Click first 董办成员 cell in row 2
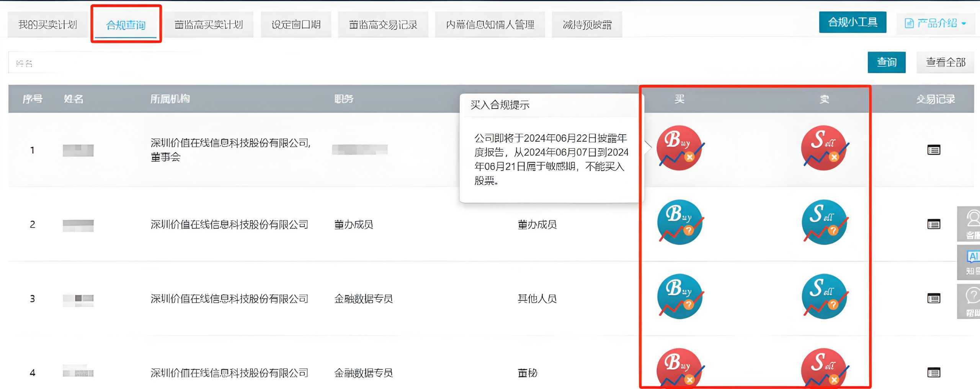The height and width of the screenshot is (389, 980). 354,224
